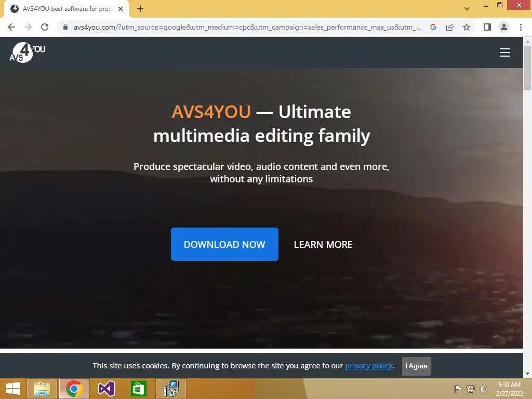The height and width of the screenshot is (399, 532).
Task: Click the Google icon in address bar
Action: pyautogui.click(x=433, y=27)
